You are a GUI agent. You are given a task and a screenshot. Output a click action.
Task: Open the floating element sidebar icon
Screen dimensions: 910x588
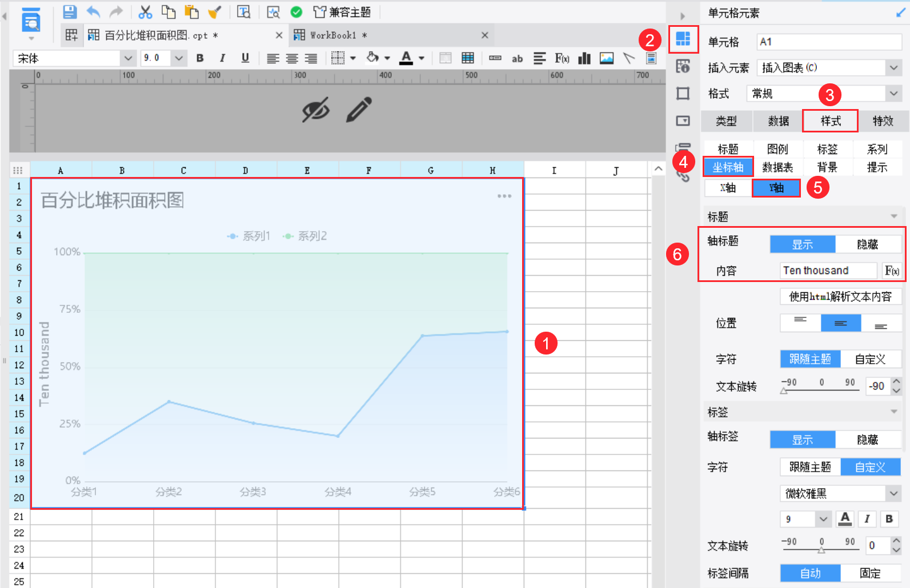(x=683, y=94)
